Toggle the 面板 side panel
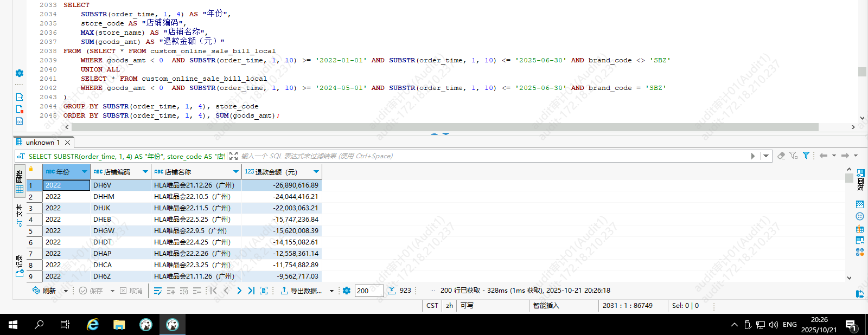 point(860,179)
